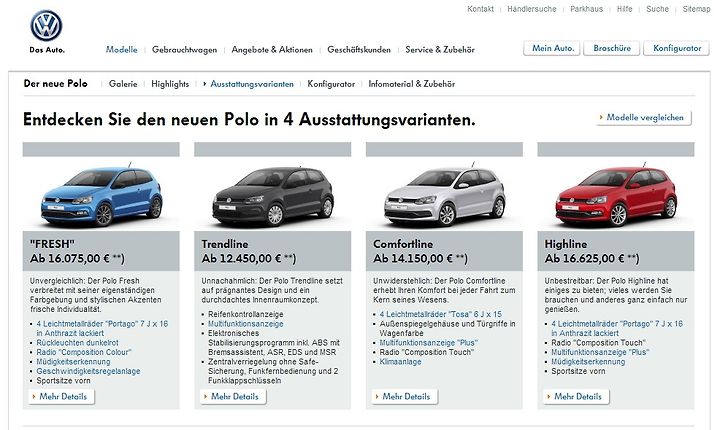Open Multifunktionsanzeige "Plus" link in Highline card
The width and height of the screenshot is (720, 430).
point(600,352)
